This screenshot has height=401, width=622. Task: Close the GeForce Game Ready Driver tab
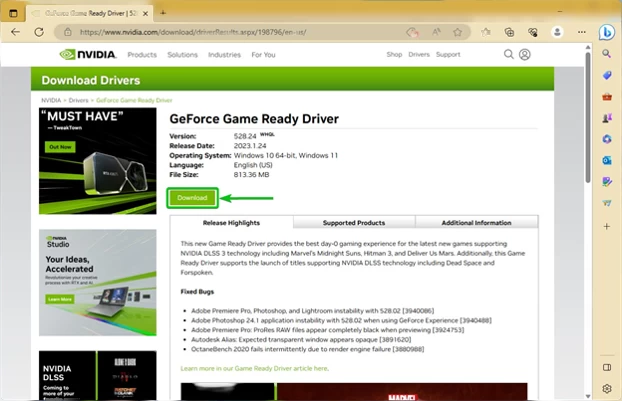click(x=146, y=13)
